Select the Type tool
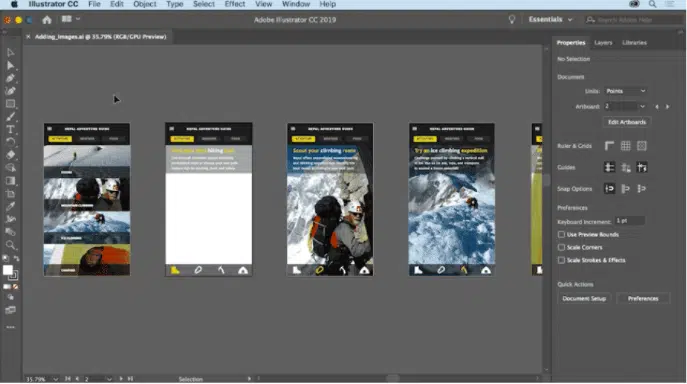Screen dimensions: 687x384 click(11, 129)
